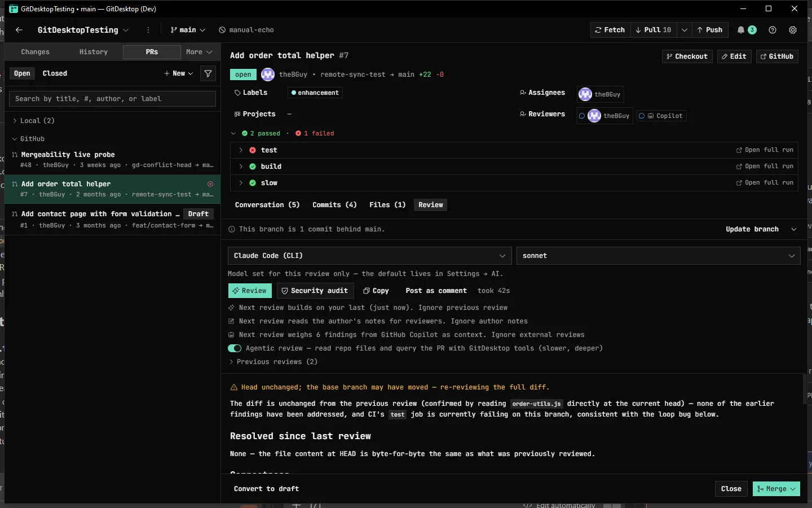The height and width of the screenshot is (508, 812).
Task: Click the Labels tag icon
Action: coord(237,93)
